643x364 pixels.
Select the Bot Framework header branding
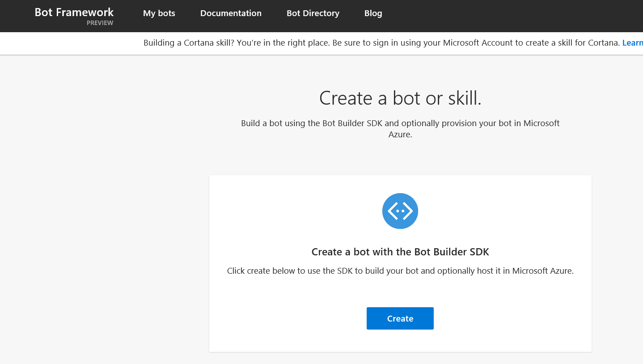click(x=74, y=12)
